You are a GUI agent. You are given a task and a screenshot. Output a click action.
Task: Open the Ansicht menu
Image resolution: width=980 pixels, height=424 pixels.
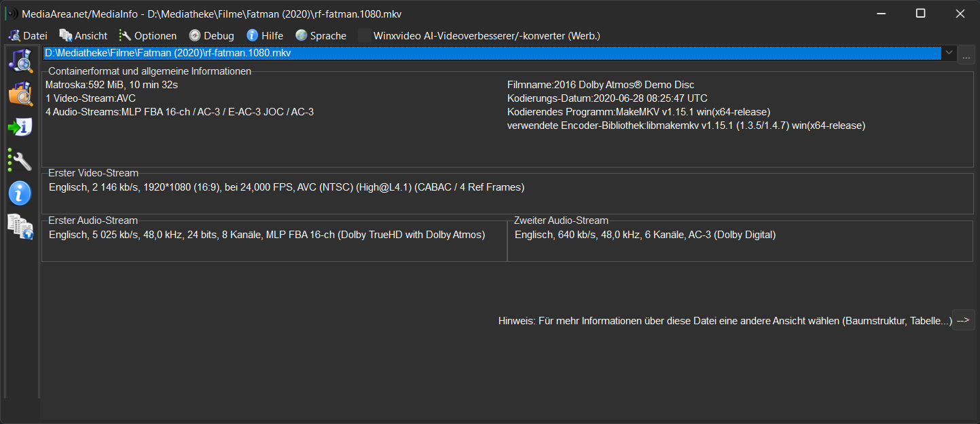84,35
